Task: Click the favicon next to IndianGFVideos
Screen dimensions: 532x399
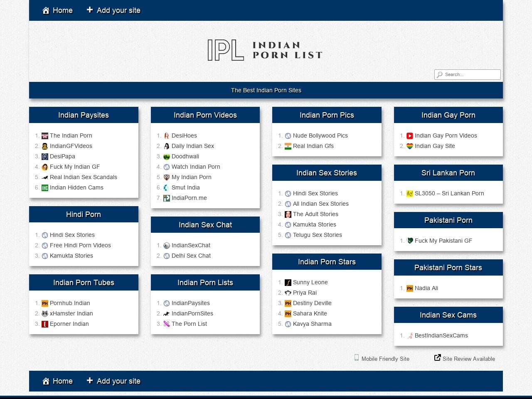Action: [x=45, y=146]
